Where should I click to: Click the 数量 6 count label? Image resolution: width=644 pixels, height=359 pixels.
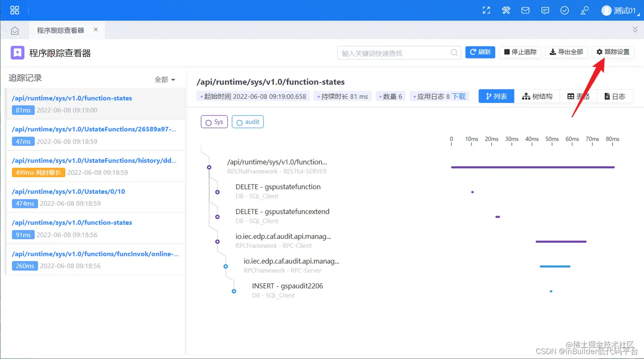(391, 96)
